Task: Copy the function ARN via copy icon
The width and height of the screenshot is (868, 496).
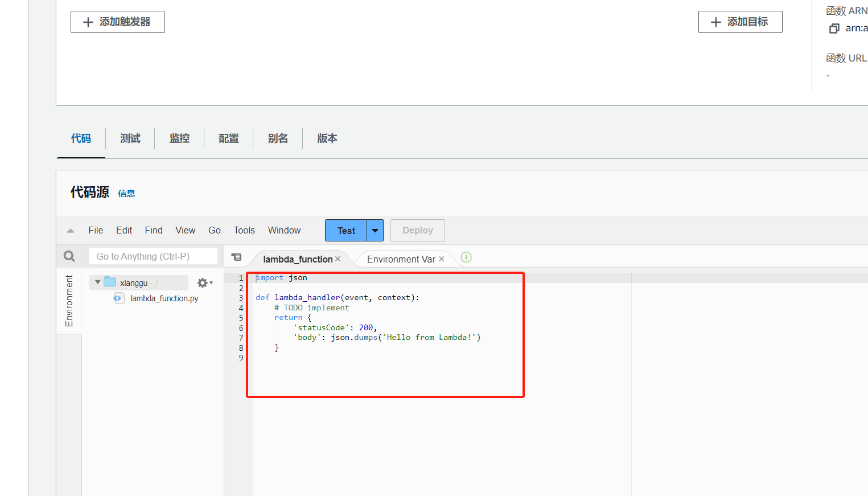Action: (834, 28)
